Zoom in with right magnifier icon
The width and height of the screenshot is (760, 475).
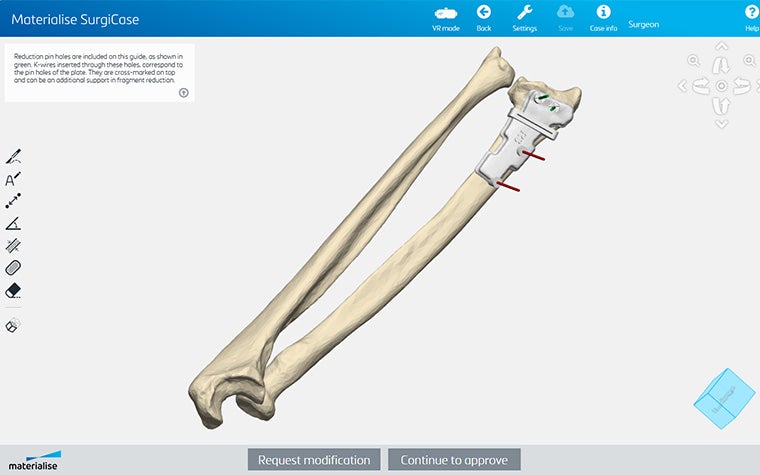click(749, 61)
